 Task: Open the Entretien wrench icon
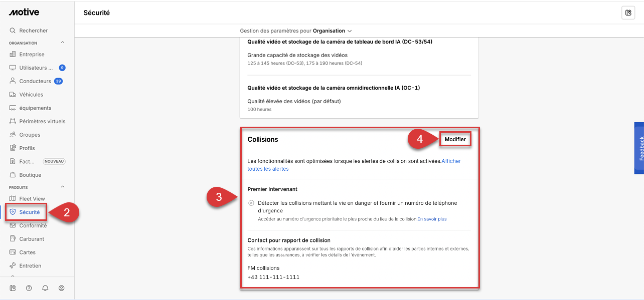(13, 266)
